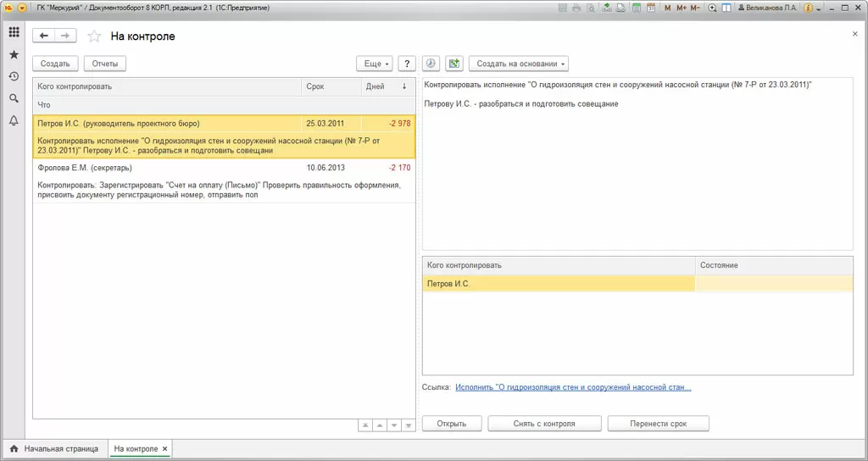Open Search magnifier in left sidebar
This screenshot has width=868, height=461.
pyautogui.click(x=14, y=98)
